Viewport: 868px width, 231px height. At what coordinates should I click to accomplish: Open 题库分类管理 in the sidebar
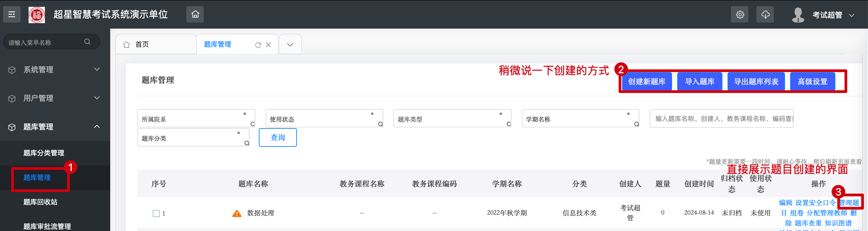click(x=44, y=153)
